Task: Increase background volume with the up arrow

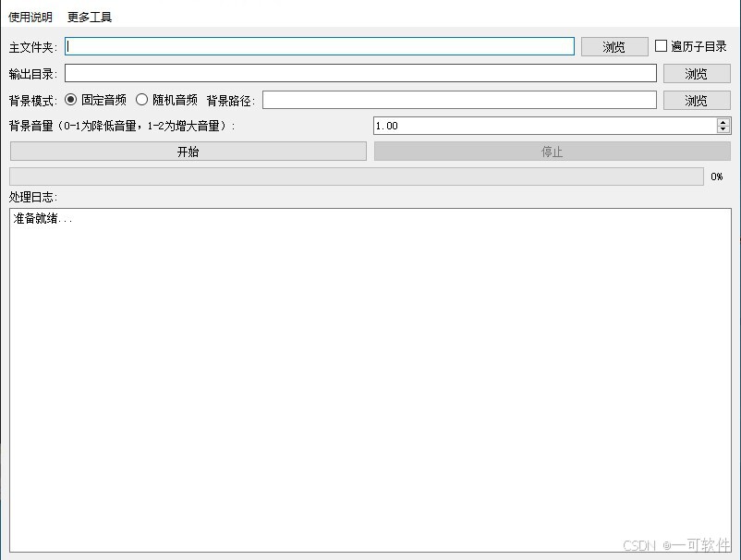Action: tap(723, 122)
